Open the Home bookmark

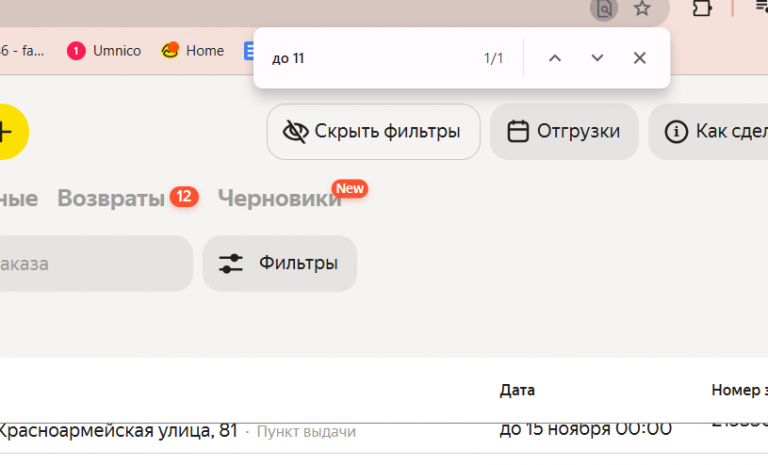192,50
